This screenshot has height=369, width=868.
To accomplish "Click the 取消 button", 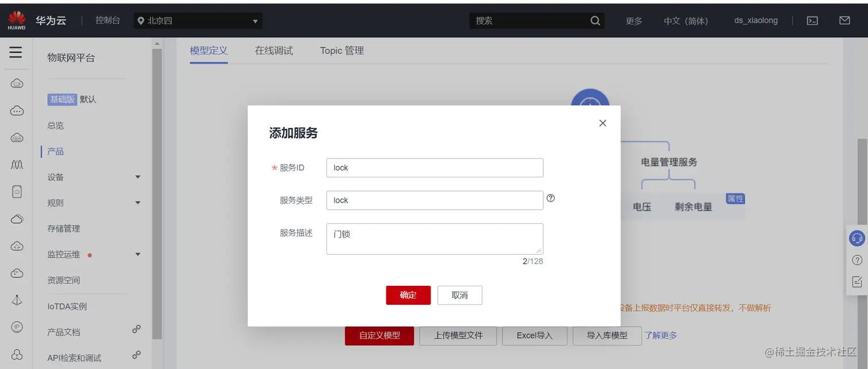I will click(460, 295).
